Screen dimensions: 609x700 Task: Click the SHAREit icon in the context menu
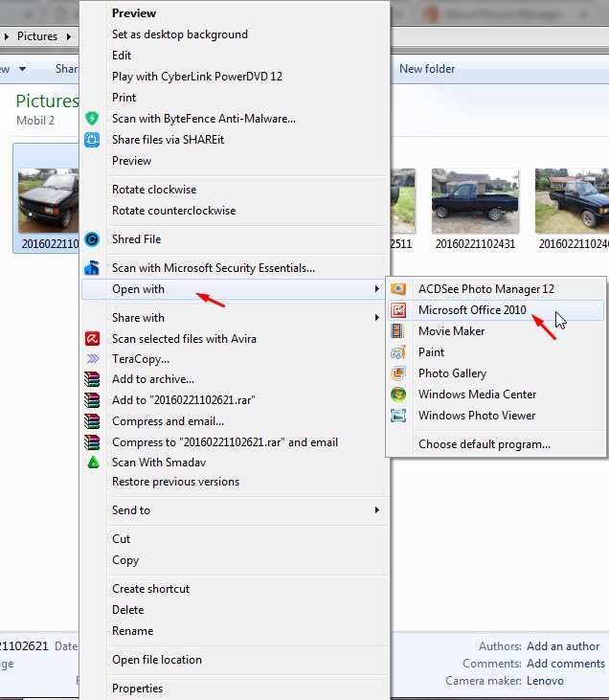click(92, 140)
